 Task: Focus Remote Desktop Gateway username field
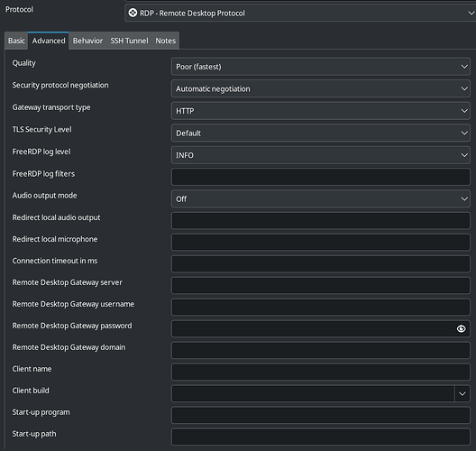(x=321, y=307)
